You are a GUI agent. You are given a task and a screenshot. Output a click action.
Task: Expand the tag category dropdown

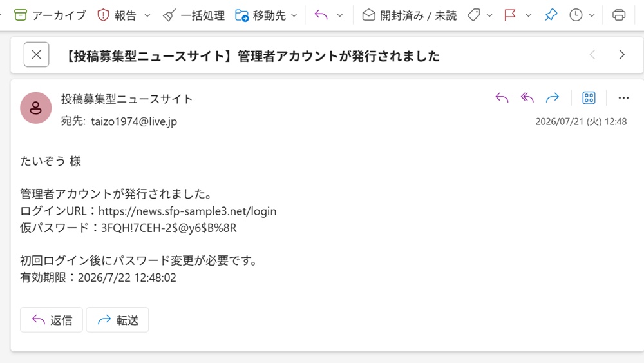pos(489,15)
